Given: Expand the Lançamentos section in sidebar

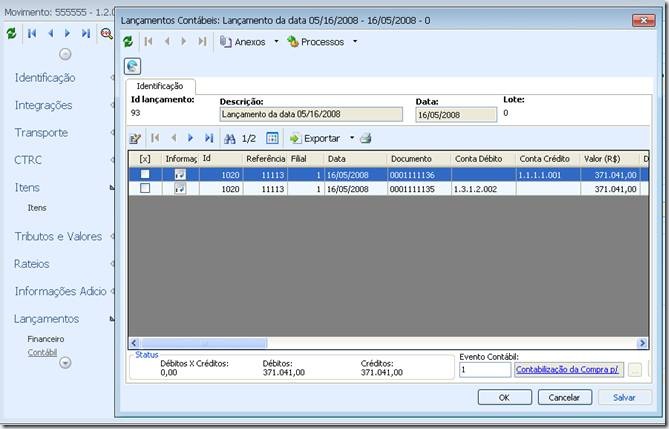Looking at the screenshot, I should pyautogui.click(x=112, y=318).
